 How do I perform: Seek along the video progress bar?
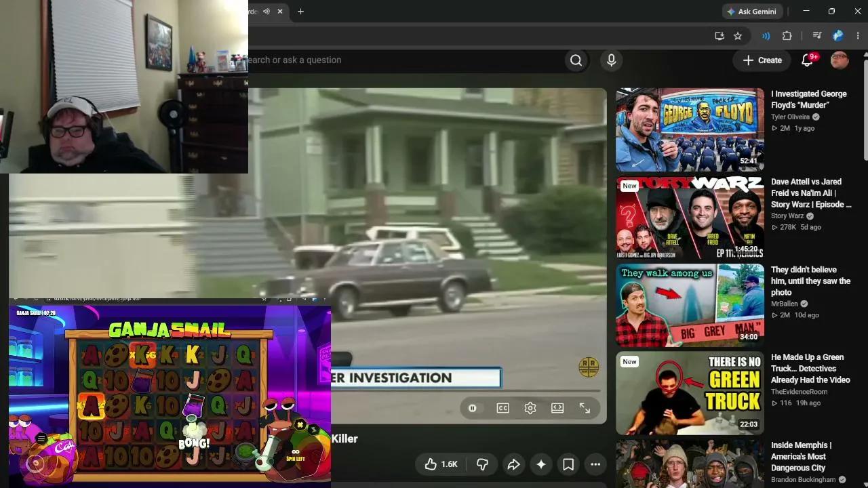pos(466,391)
